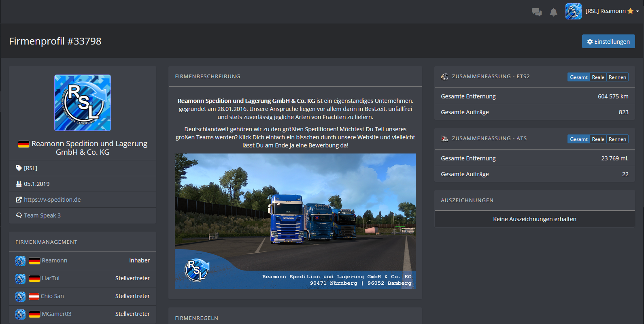The width and height of the screenshot is (644, 324).
Task: Switch ATS summary to Rennen
Action: pyautogui.click(x=617, y=139)
